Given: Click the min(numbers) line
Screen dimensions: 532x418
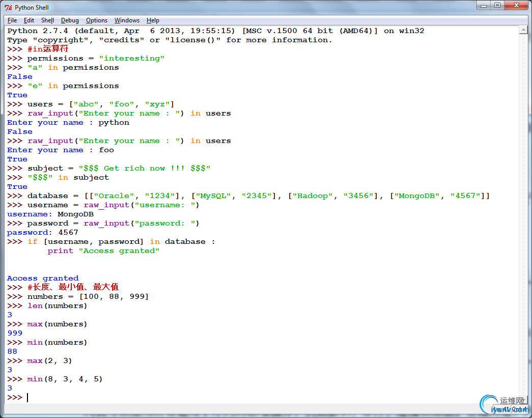Looking at the screenshot, I should pos(47,342).
